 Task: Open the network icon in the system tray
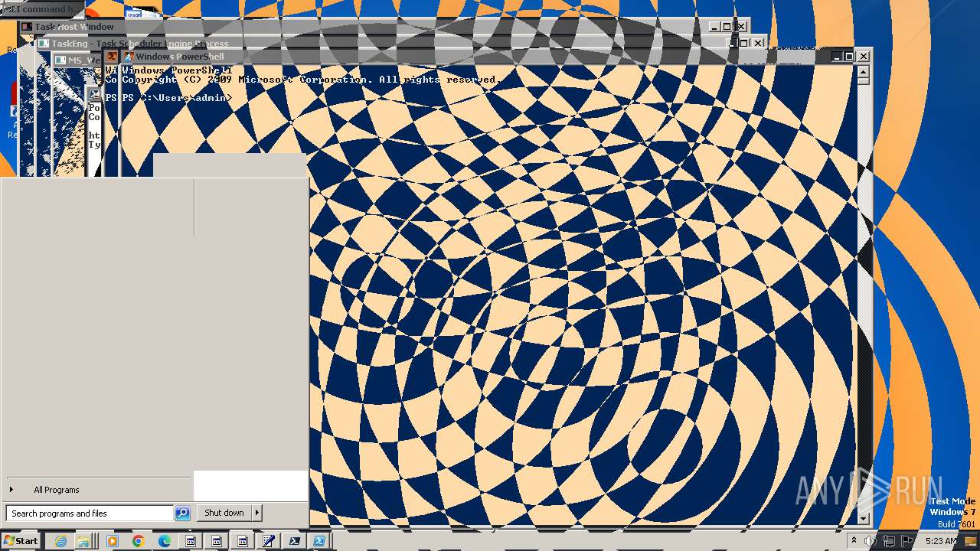(889, 541)
